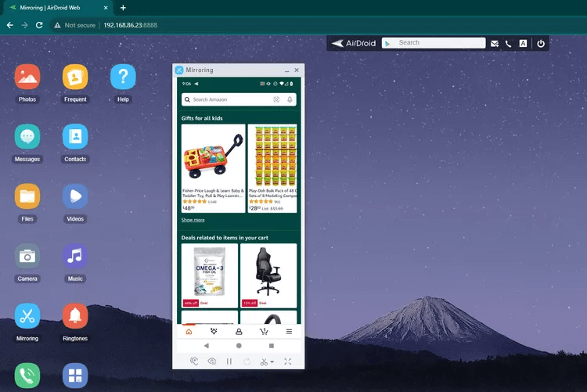Click the AirDroid Search field
587x392 pixels.
click(434, 43)
